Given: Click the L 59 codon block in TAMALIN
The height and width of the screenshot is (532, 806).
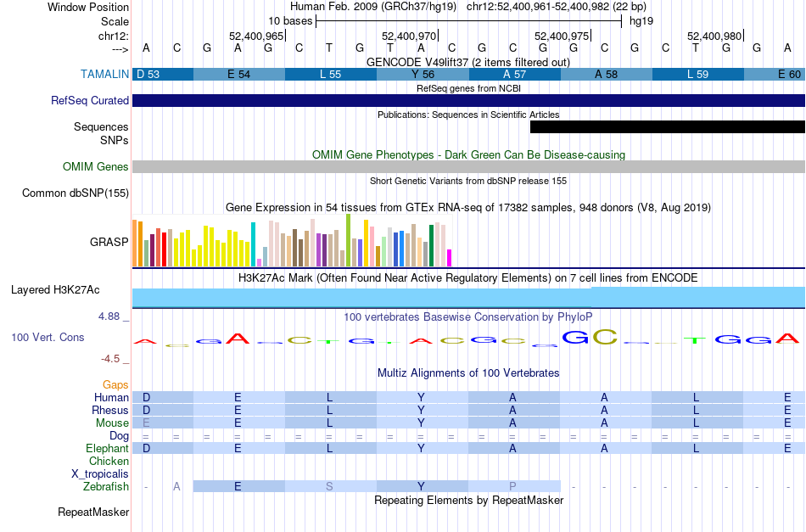Looking at the screenshot, I should point(698,74).
